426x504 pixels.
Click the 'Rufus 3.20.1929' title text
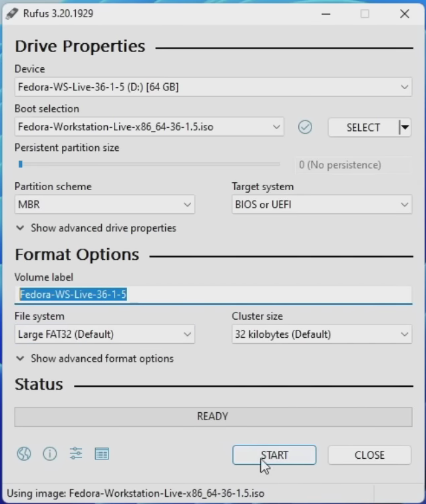[x=58, y=13]
